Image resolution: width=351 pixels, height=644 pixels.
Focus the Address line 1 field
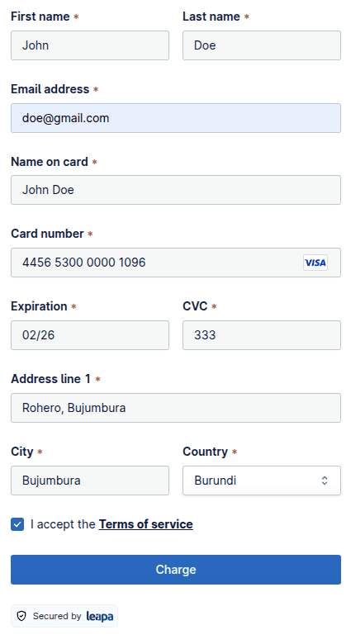click(x=176, y=408)
